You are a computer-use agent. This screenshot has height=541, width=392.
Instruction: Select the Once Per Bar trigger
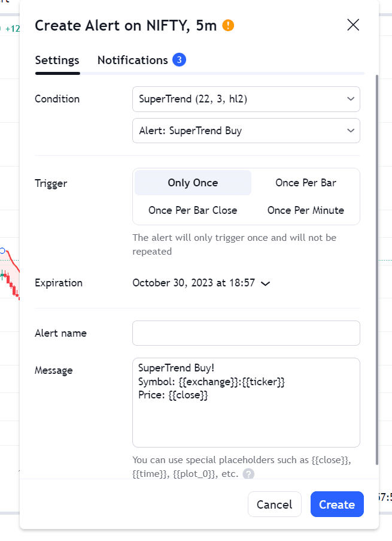click(x=305, y=183)
